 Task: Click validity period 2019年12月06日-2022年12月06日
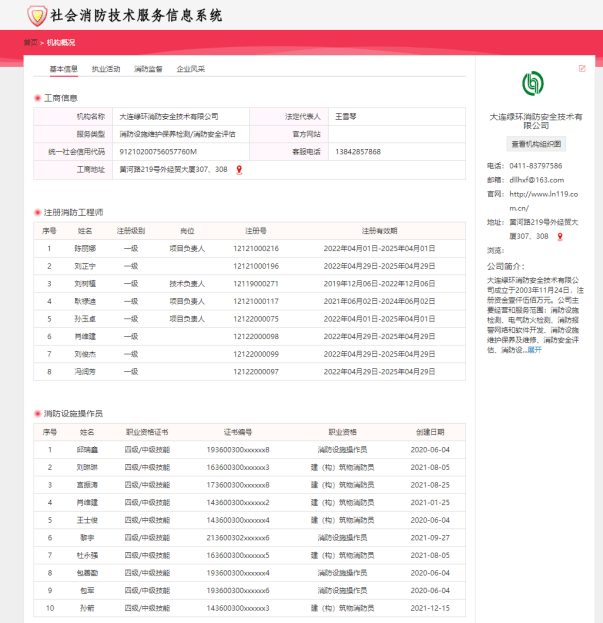(379, 284)
